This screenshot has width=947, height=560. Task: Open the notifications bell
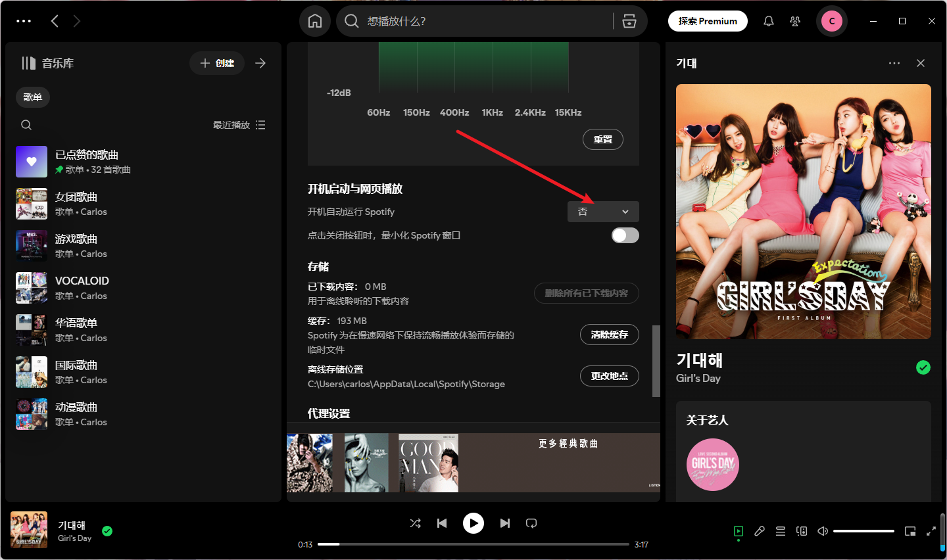click(768, 21)
